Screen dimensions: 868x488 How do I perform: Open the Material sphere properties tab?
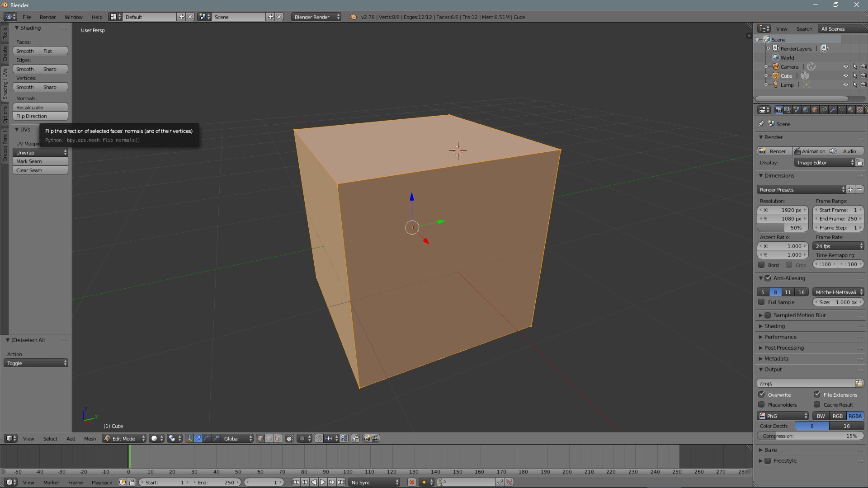pos(850,110)
